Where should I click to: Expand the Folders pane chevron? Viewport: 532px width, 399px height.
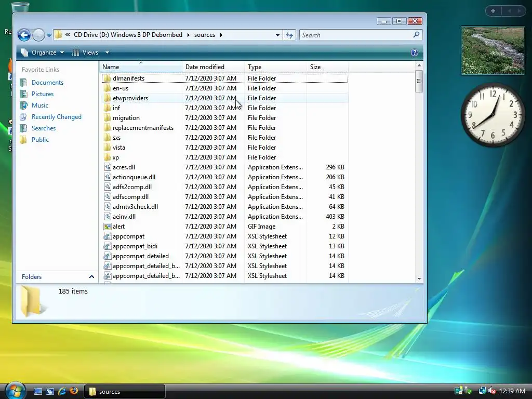(91, 276)
